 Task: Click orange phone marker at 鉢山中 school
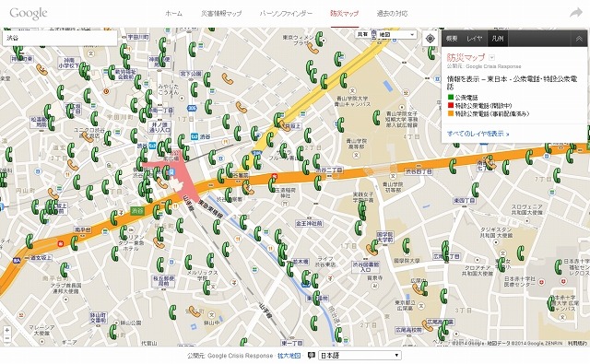195,311
